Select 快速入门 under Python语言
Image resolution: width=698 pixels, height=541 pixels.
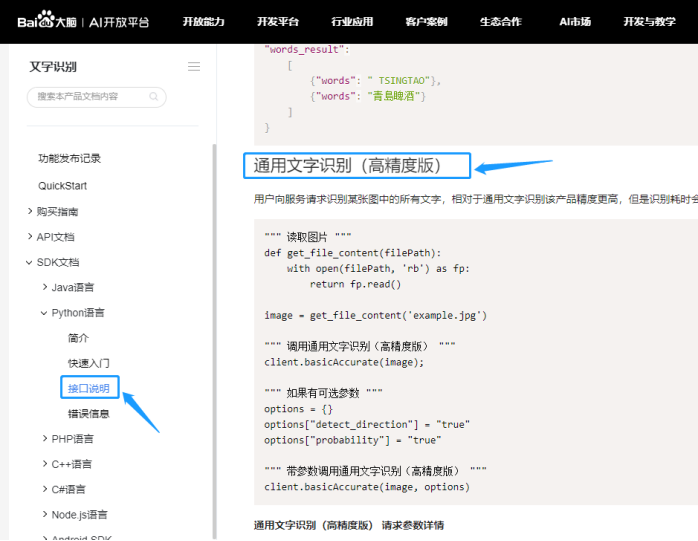pyautogui.click(x=89, y=363)
